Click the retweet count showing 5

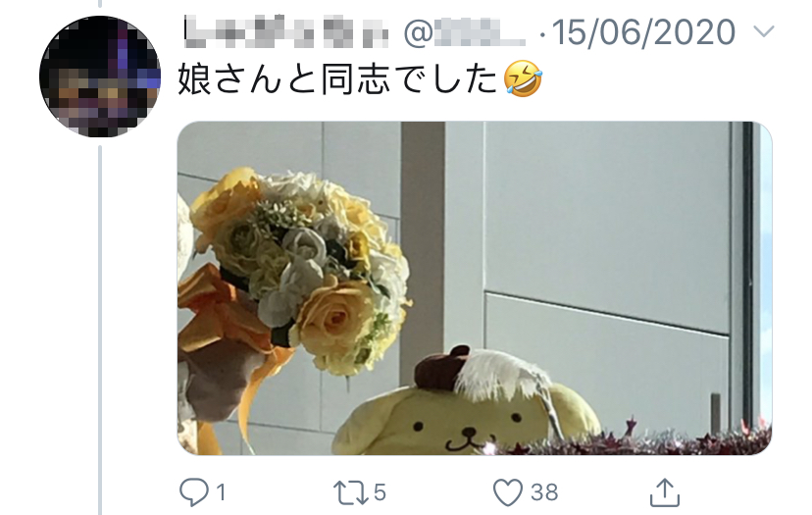[x=381, y=492]
